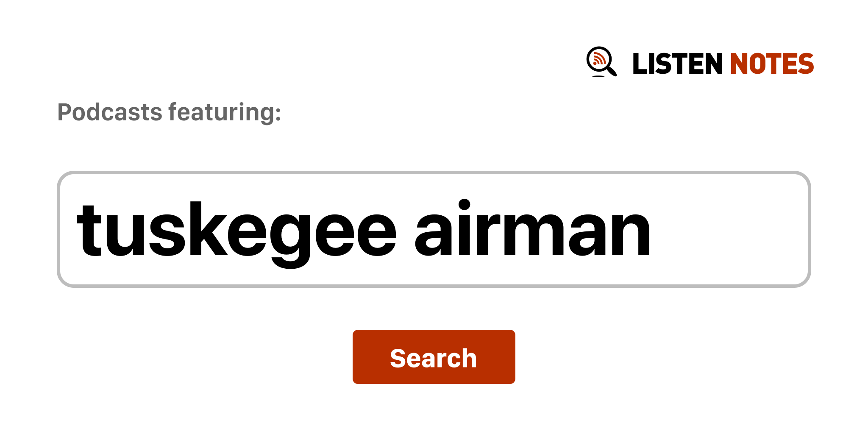The height and width of the screenshot is (434, 868).
Task: Click the word featuring in the gray label
Action: coord(225,112)
